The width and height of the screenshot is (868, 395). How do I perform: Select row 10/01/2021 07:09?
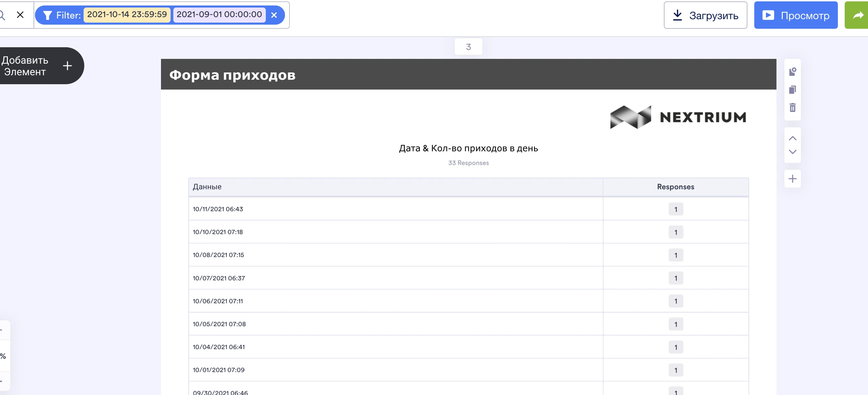click(468, 370)
